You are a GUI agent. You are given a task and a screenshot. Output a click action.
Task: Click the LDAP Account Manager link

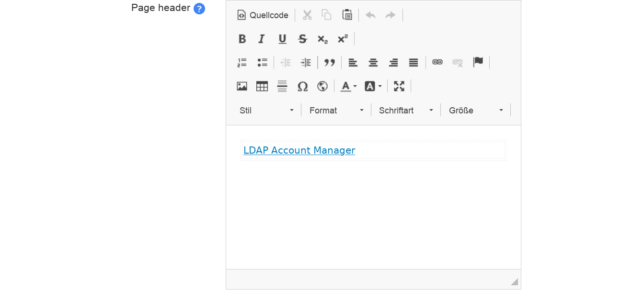tap(299, 150)
